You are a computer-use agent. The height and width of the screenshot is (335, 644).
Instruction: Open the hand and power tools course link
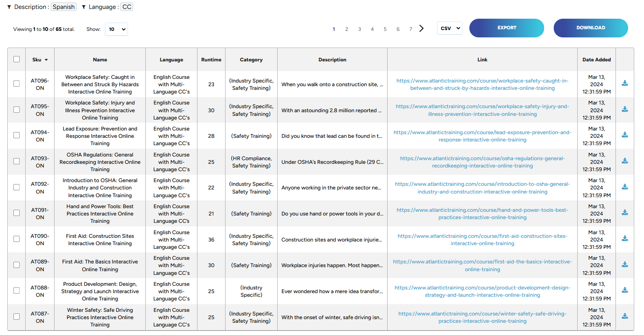pos(482,214)
